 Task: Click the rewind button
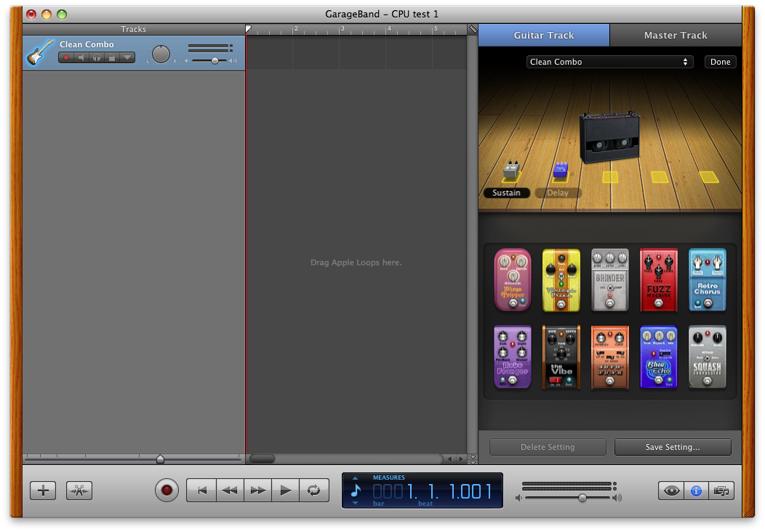pyautogui.click(x=230, y=490)
